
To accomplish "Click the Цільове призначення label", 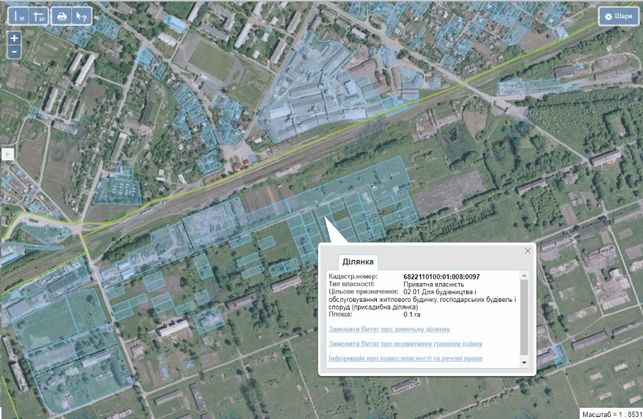I will (363, 291).
